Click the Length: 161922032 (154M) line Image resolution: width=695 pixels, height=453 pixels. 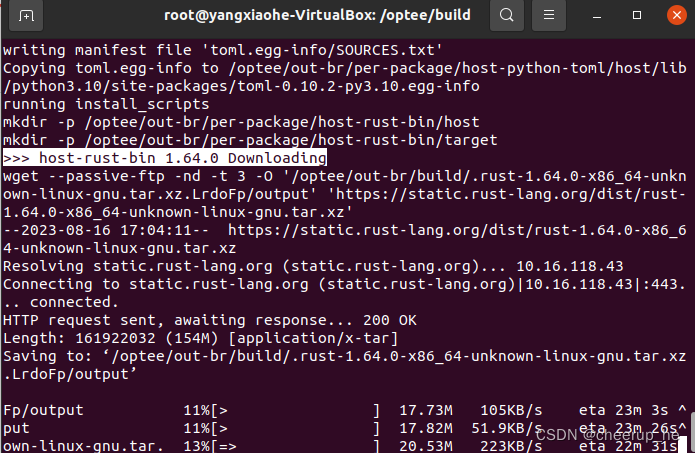coord(200,338)
